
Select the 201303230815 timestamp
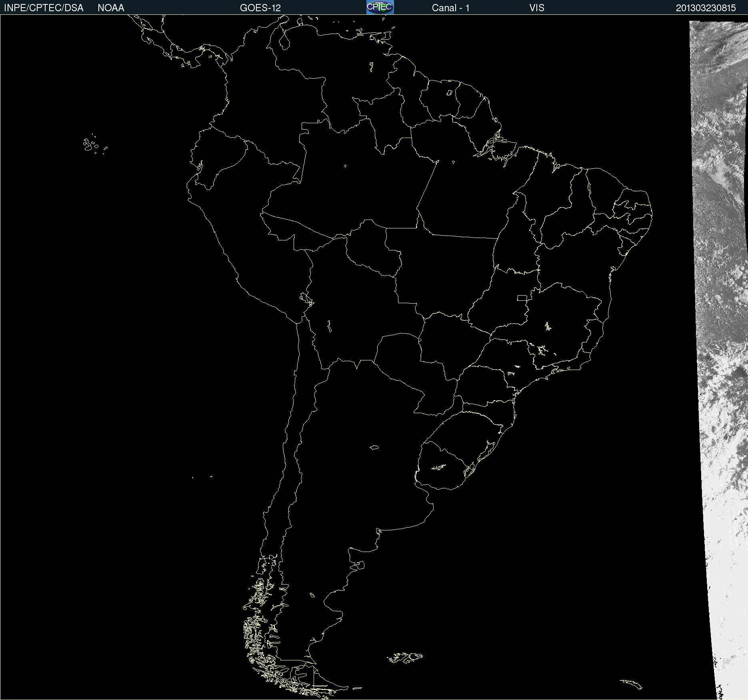click(x=706, y=8)
